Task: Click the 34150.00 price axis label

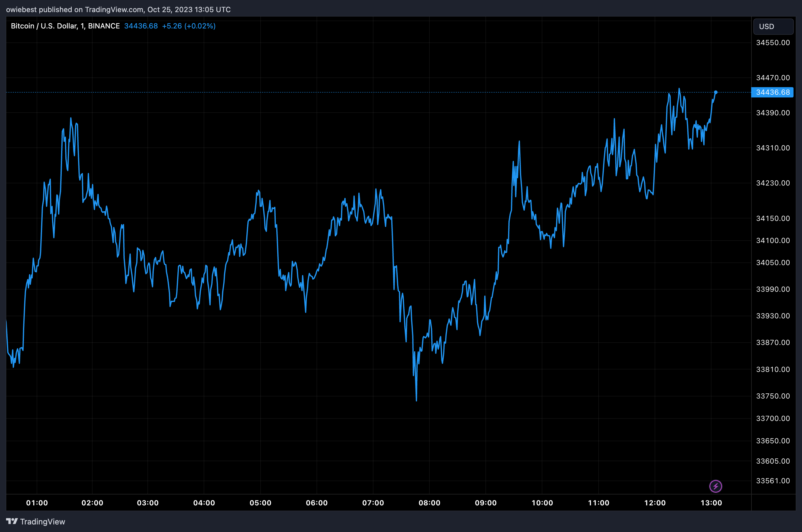Action: pyautogui.click(x=773, y=218)
